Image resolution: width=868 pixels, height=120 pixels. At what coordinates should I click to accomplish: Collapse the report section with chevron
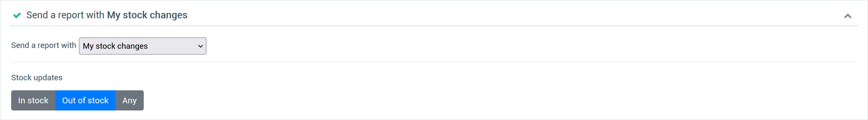pyautogui.click(x=848, y=16)
